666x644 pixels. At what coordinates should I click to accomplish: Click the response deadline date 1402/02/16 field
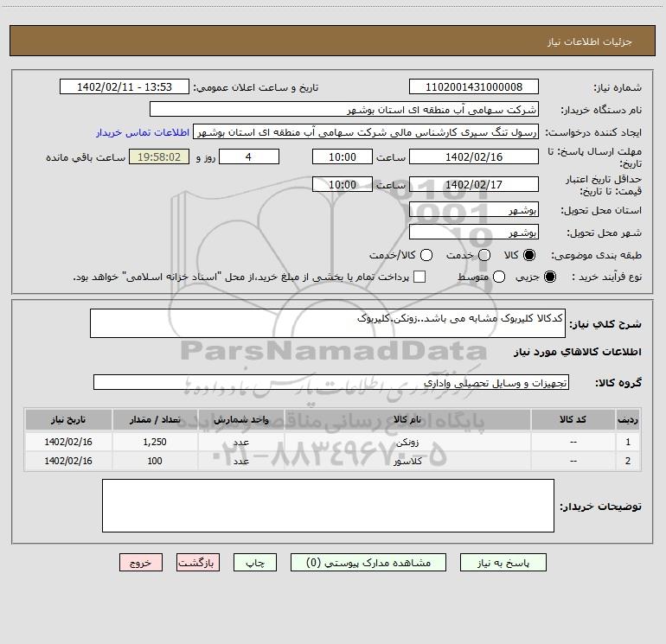pos(474,156)
